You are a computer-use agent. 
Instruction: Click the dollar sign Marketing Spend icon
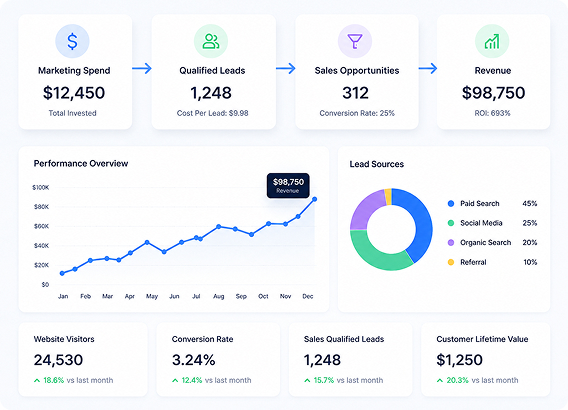click(x=72, y=41)
